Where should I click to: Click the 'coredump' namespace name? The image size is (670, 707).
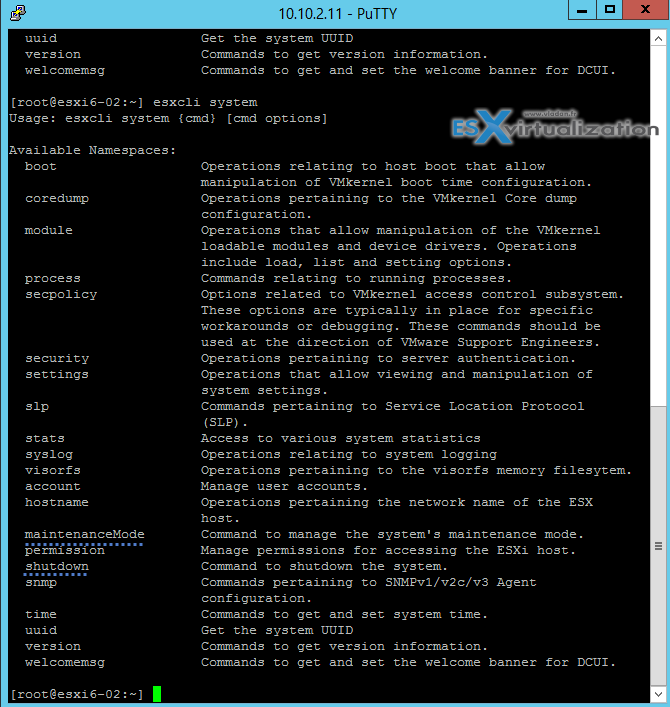click(57, 198)
